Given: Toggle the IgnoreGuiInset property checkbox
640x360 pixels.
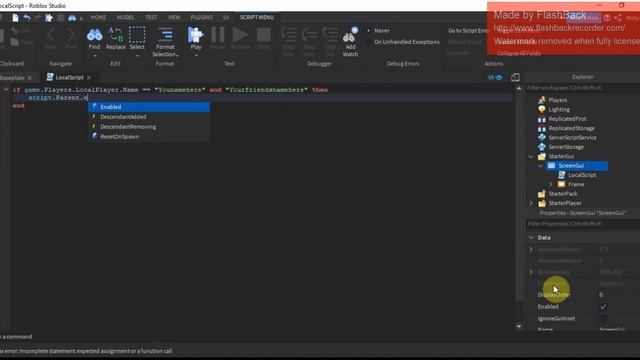Looking at the screenshot, I should coord(603,318).
